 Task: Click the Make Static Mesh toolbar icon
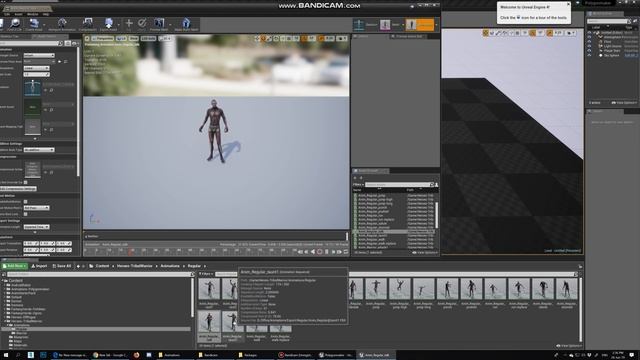pos(186,24)
